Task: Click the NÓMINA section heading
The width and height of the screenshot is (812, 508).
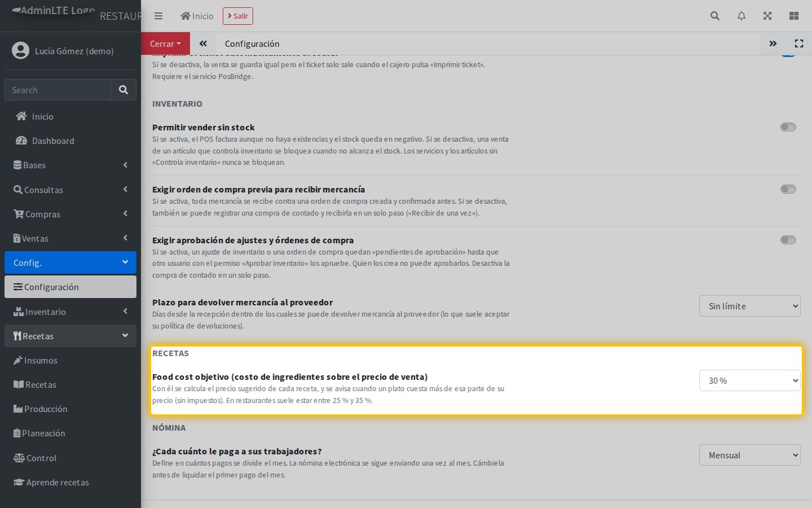Action: [169, 428]
